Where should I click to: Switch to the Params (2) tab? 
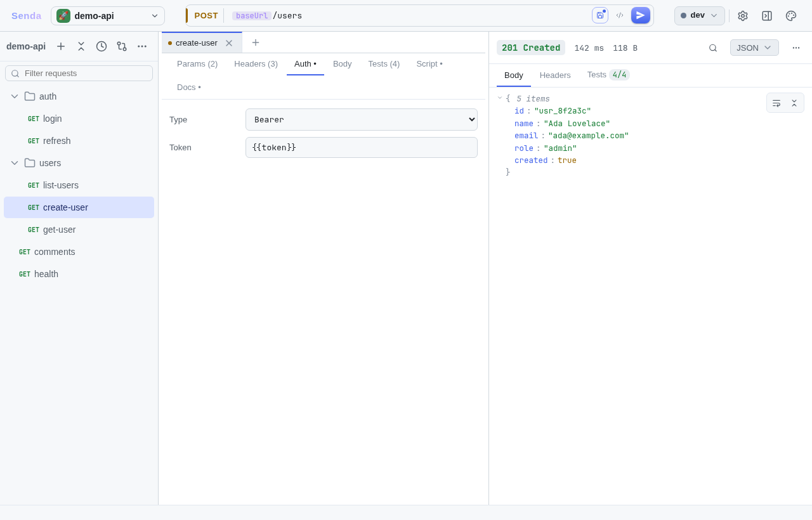point(197,64)
